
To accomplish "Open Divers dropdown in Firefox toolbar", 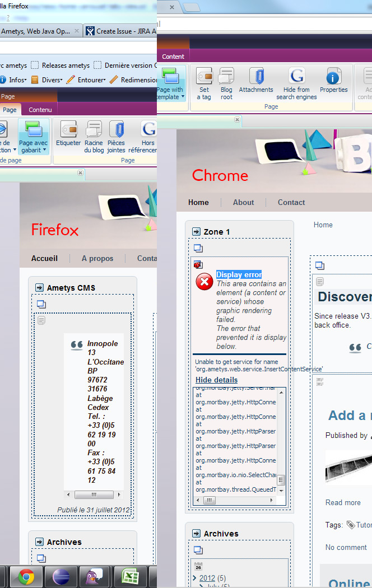I will coord(47,80).
